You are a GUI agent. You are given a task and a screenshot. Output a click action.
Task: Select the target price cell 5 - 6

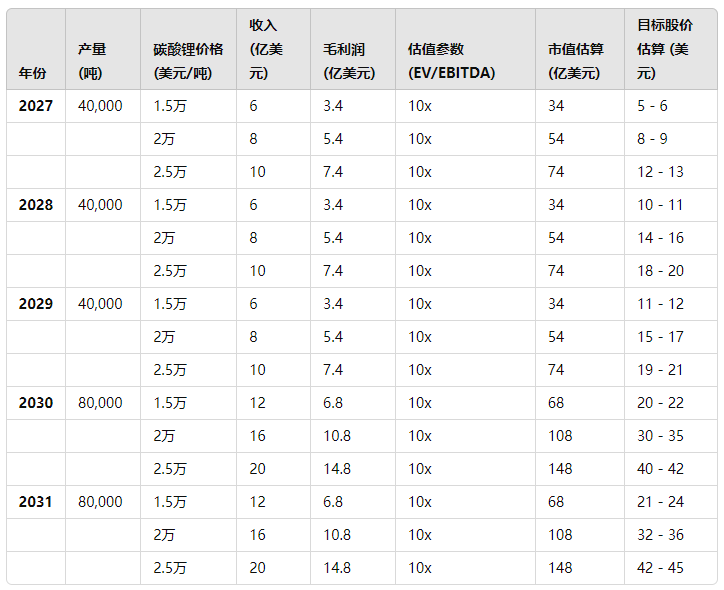[x=652, y=106]
